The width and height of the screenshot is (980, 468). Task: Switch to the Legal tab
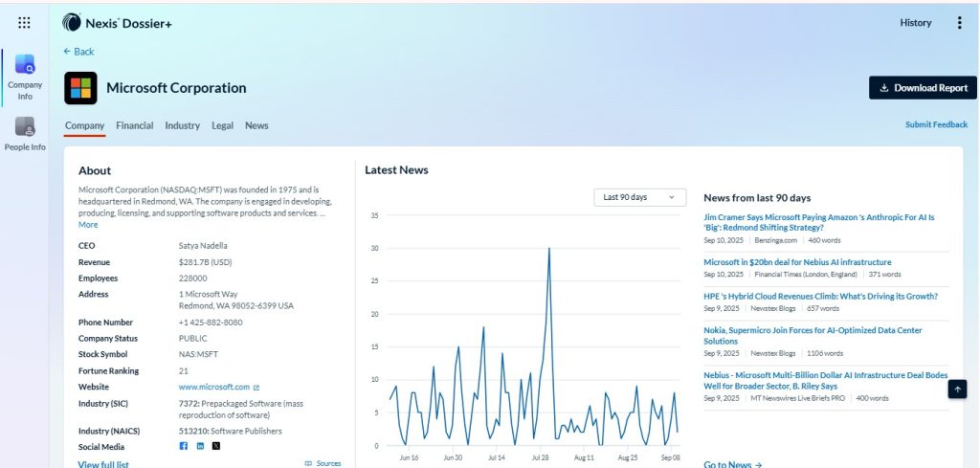pyautogui.click(x=222, y=125)
